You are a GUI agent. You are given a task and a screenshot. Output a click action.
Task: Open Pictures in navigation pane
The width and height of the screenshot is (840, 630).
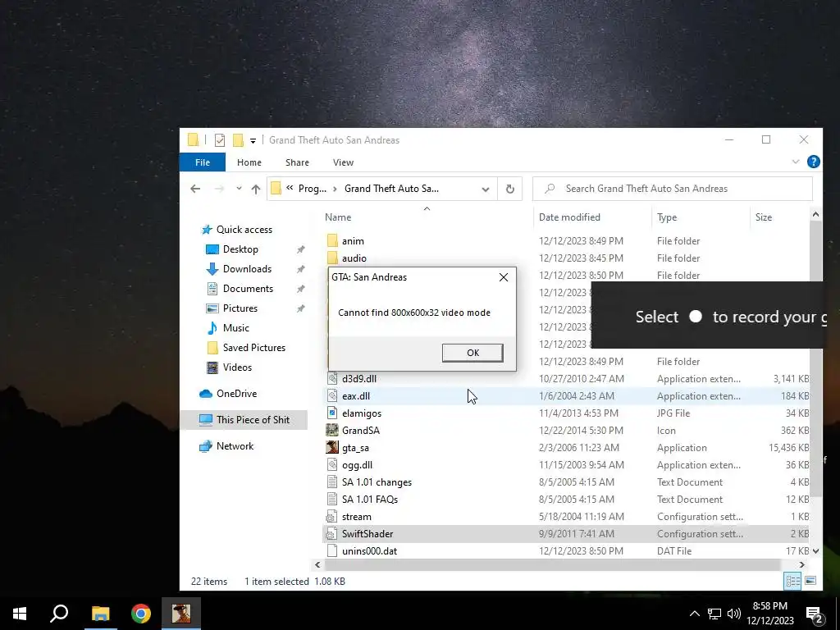pyautogui.click(x=240, y=308)
